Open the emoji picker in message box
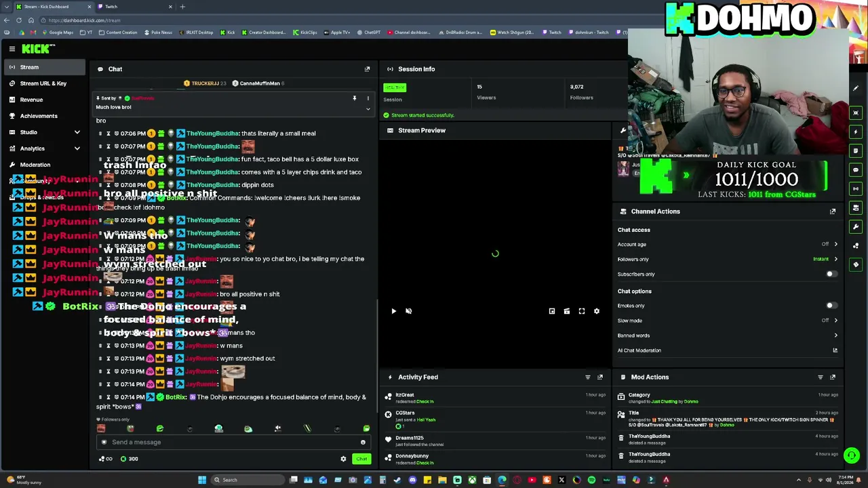 363,443
